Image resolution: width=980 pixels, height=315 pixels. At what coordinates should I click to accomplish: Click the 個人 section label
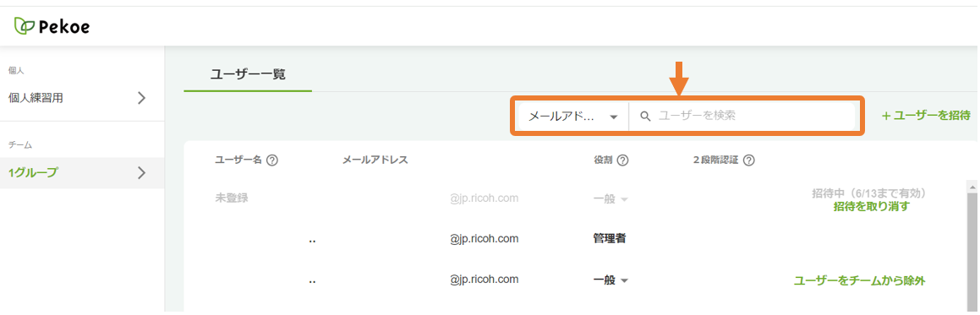pos(16,70)
